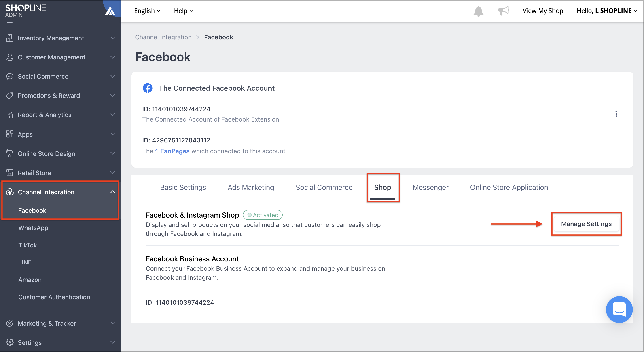Click the Settings gear icon in sidebar
This screenshot has width=644, height=352.
click(10, 342)
